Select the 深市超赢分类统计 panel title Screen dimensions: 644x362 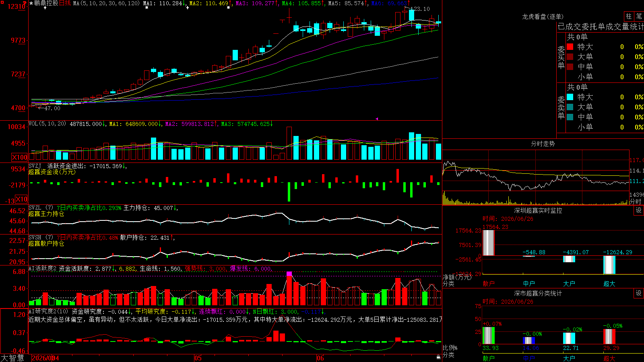coord(538,293)
